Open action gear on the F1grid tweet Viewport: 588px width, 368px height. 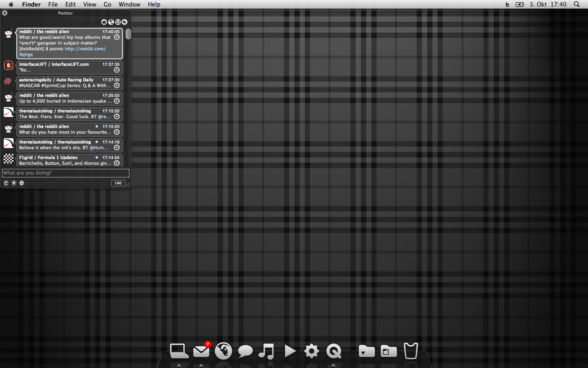[117, 163]
